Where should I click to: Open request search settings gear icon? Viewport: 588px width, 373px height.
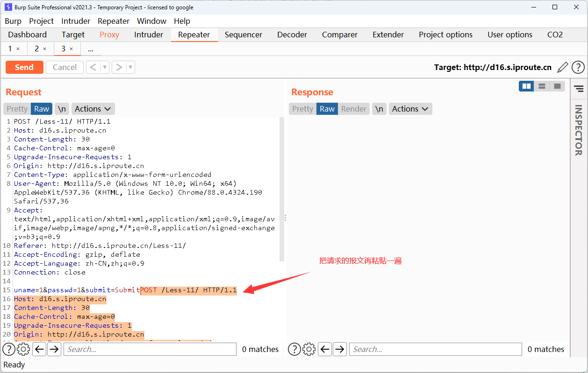(23, 349)
